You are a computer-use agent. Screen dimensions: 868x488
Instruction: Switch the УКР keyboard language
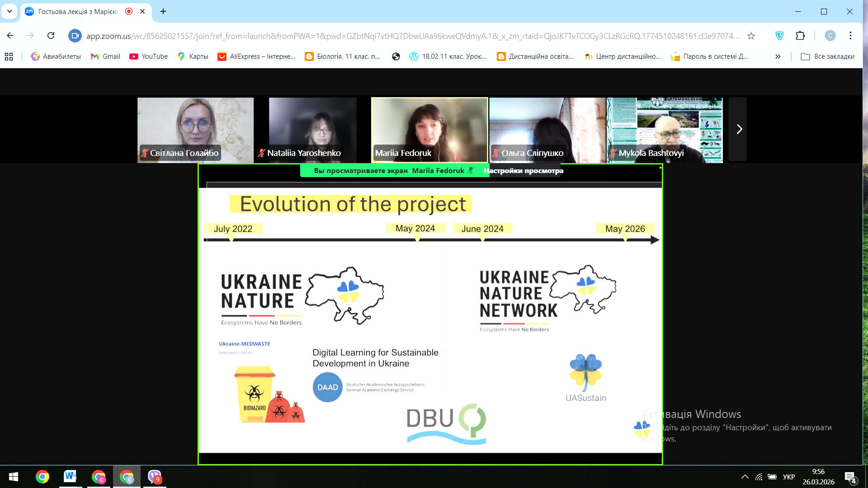coord(789,477)
